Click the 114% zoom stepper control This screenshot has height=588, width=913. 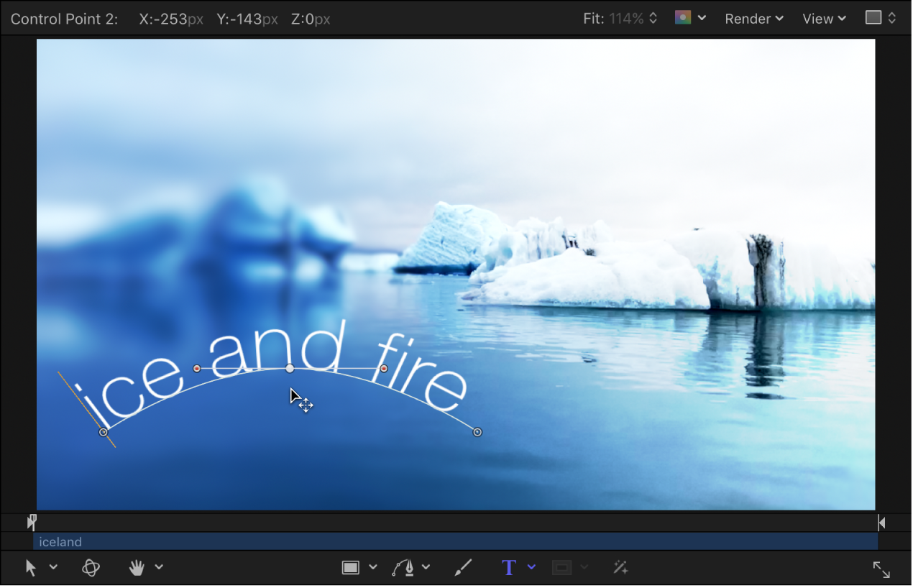(651, 18)
